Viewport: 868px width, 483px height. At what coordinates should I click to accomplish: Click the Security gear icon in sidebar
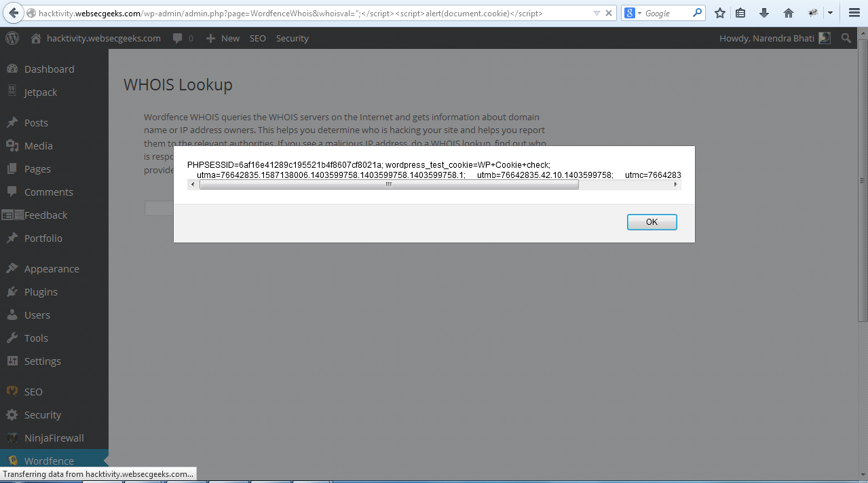pos(12,414)
